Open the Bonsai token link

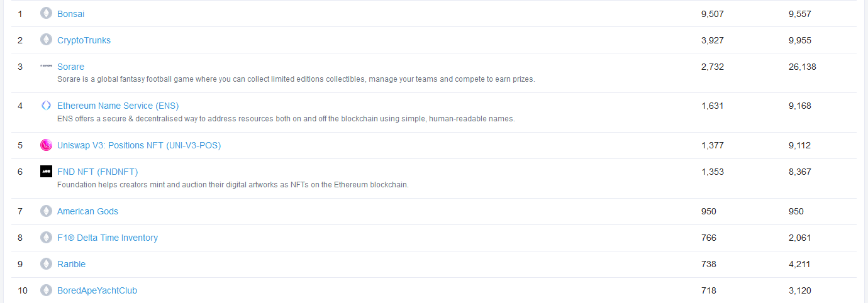click(x=71, y=14)
